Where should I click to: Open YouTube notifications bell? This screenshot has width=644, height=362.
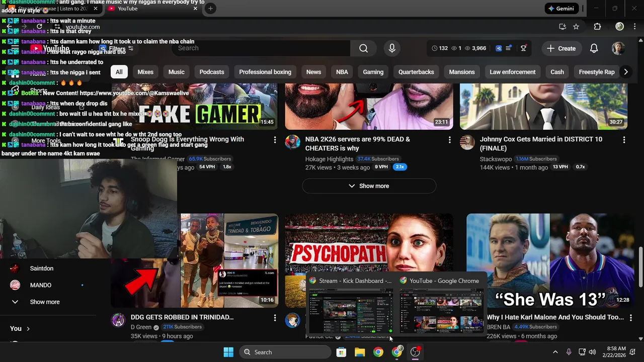coord(594,48)
